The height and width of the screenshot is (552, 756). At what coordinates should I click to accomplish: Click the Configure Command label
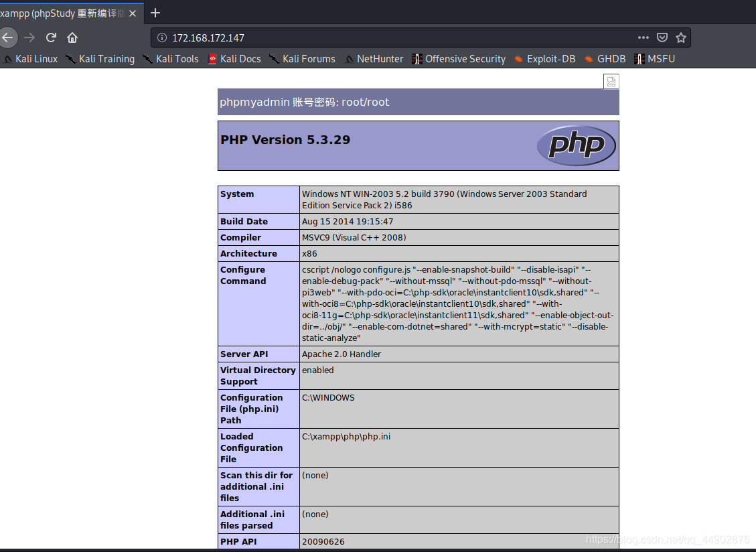pyautogui.click(x=243, y=275)
